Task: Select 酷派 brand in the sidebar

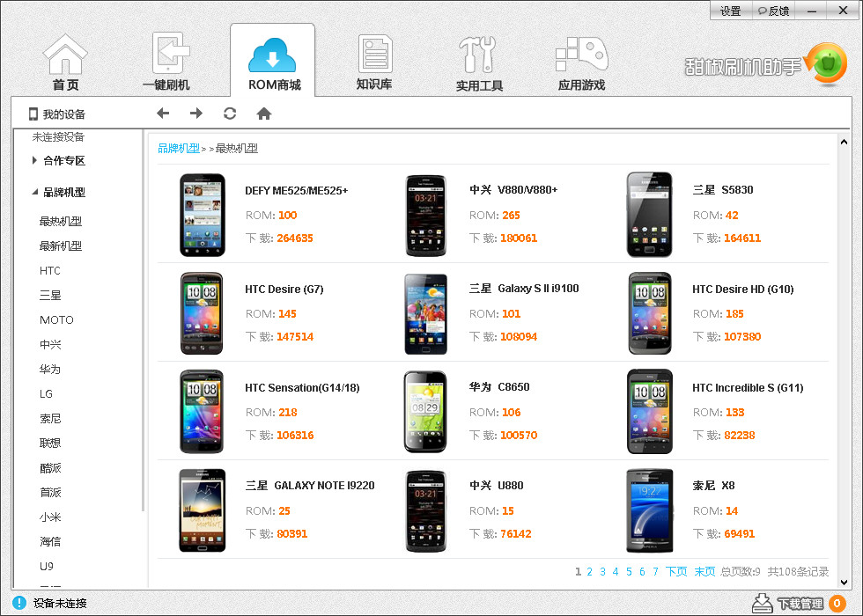Action: [50, 467]
